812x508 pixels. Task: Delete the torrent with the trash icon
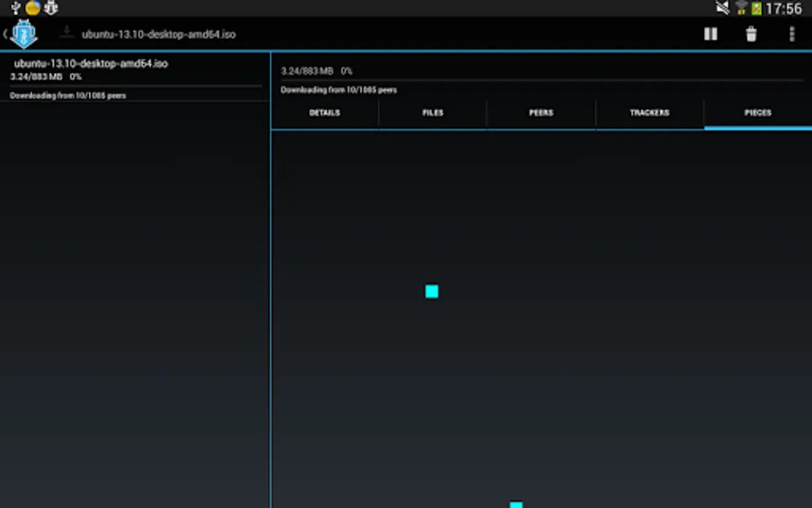tap(751, 34)
